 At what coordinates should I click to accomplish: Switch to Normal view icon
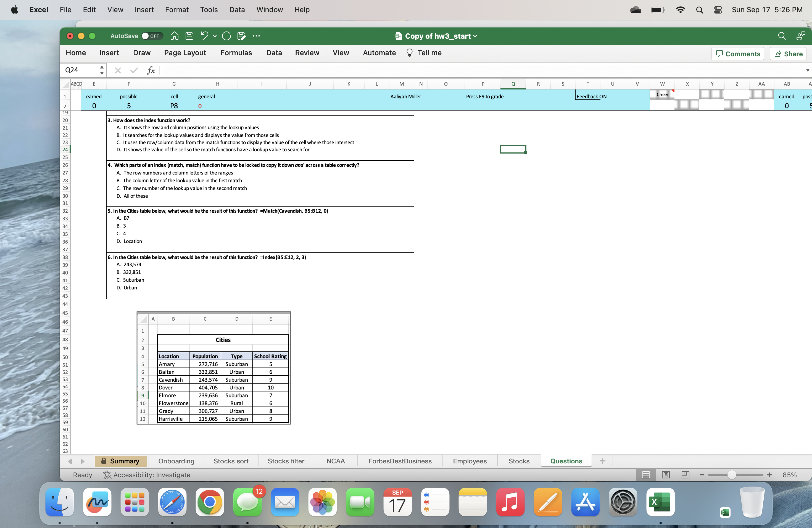point(645,474)
